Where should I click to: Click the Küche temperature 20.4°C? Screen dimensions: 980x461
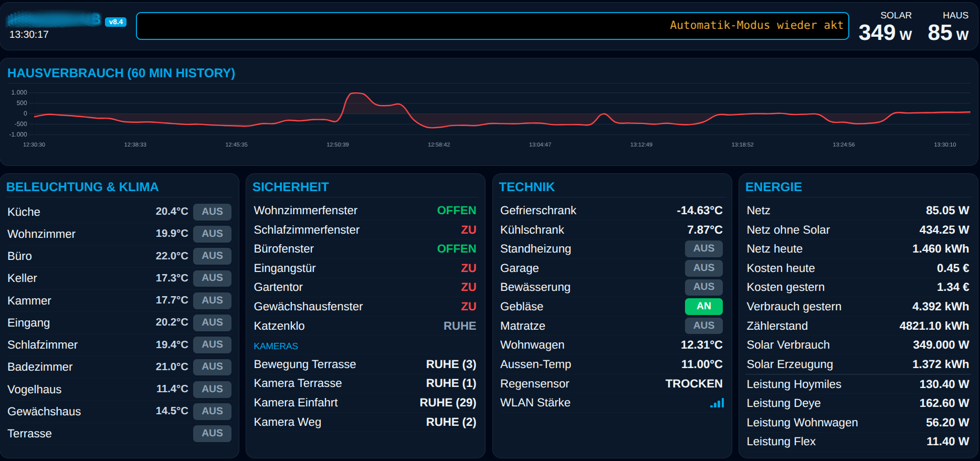[172, 212]
